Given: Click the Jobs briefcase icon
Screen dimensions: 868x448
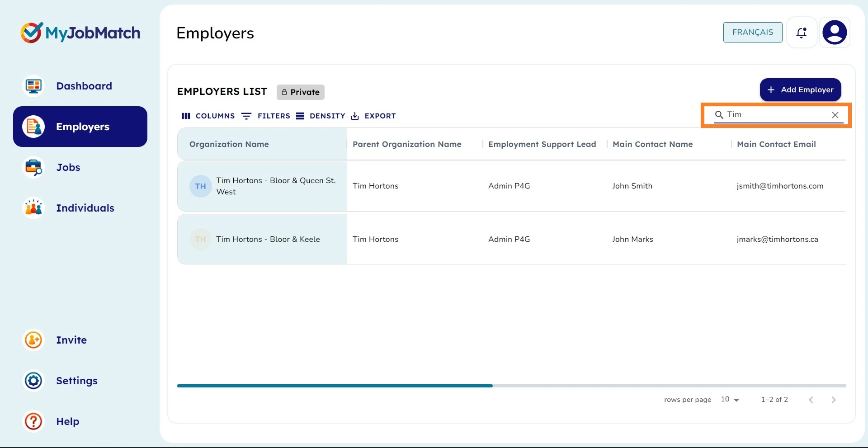Looking at the screenshot, I should (x=33, y=167).
